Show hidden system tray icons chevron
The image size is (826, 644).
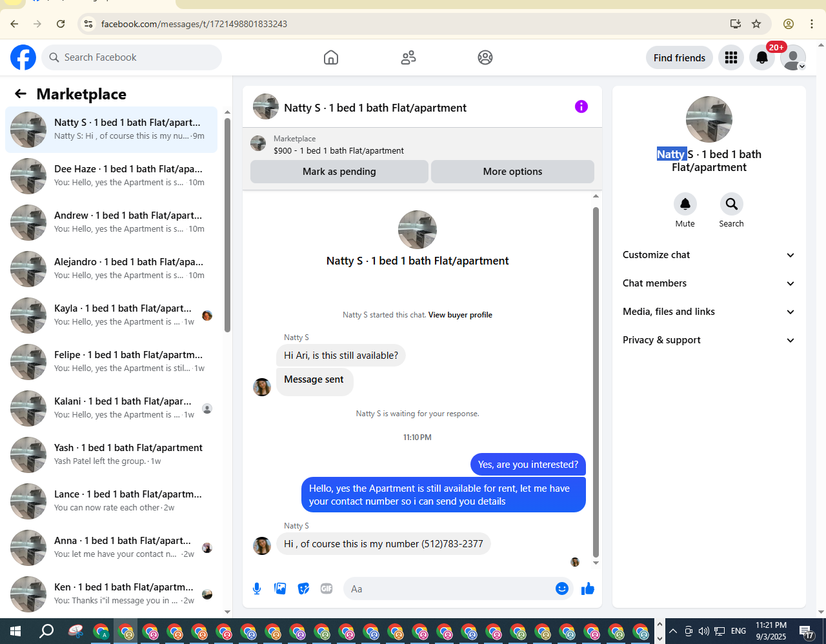pos(672,631)
